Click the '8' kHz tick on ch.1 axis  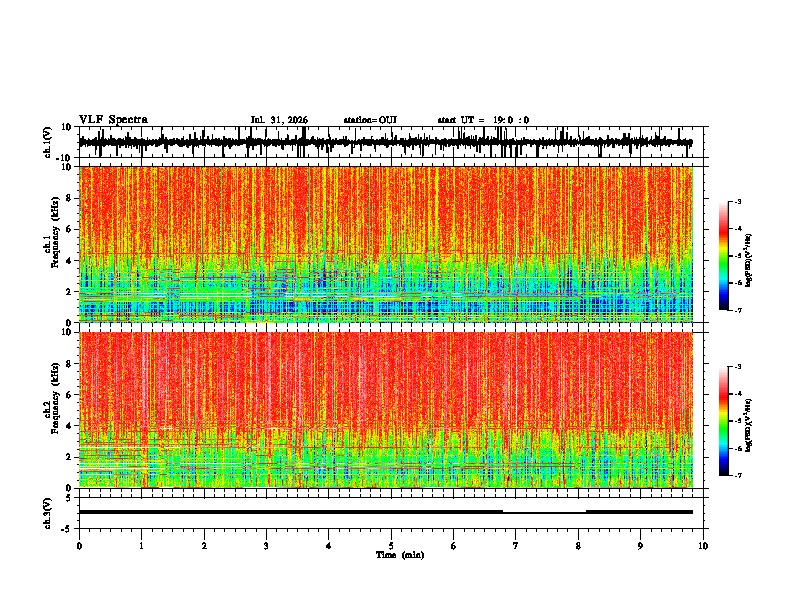[x=69, y=198]
